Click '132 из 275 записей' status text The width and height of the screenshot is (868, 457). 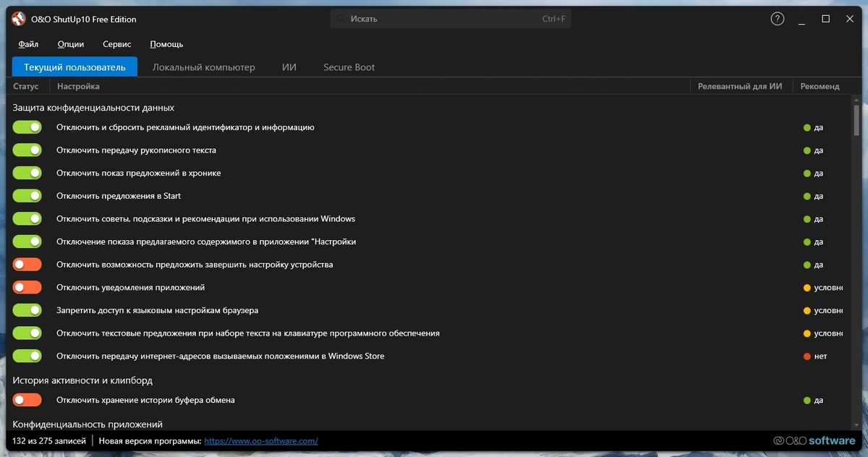49,440
